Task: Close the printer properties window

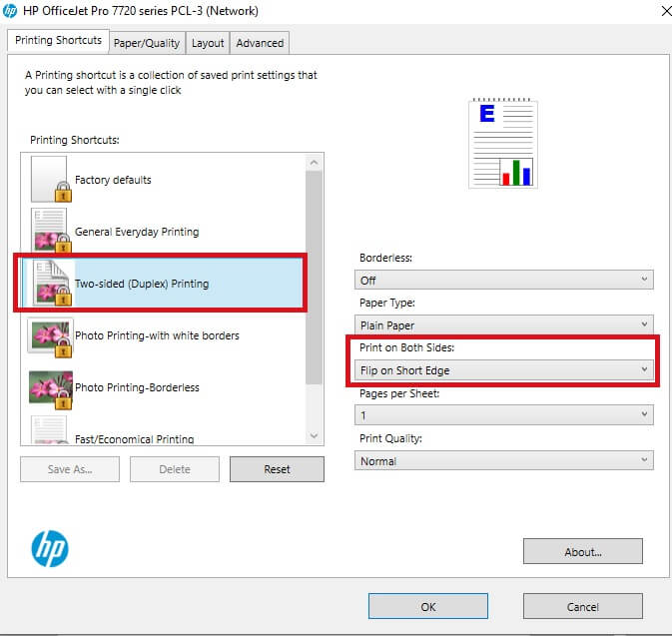Action: point(666,11)
